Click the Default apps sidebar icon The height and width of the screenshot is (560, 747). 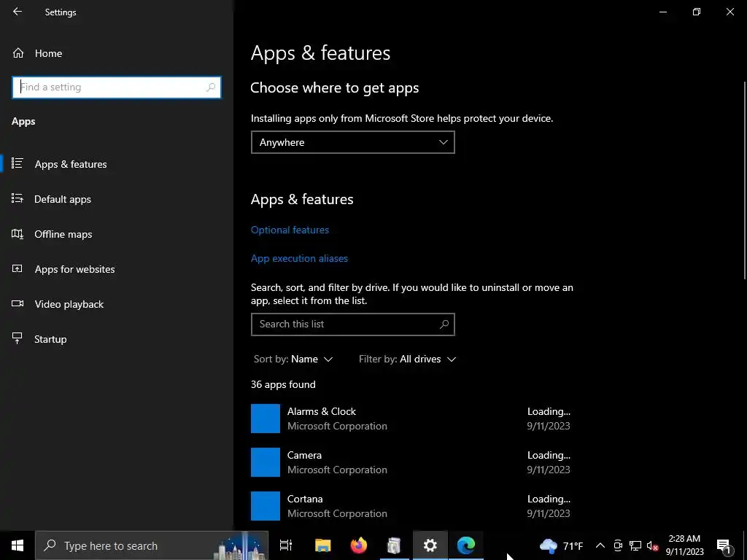[x=18, y=198]
